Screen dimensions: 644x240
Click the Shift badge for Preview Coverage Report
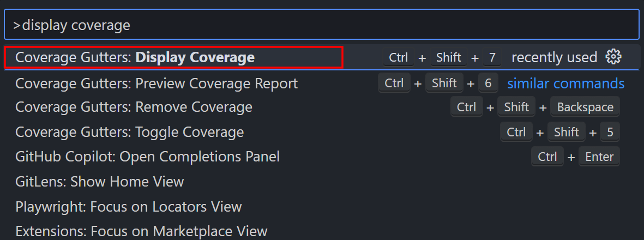(x=444, y=83)
